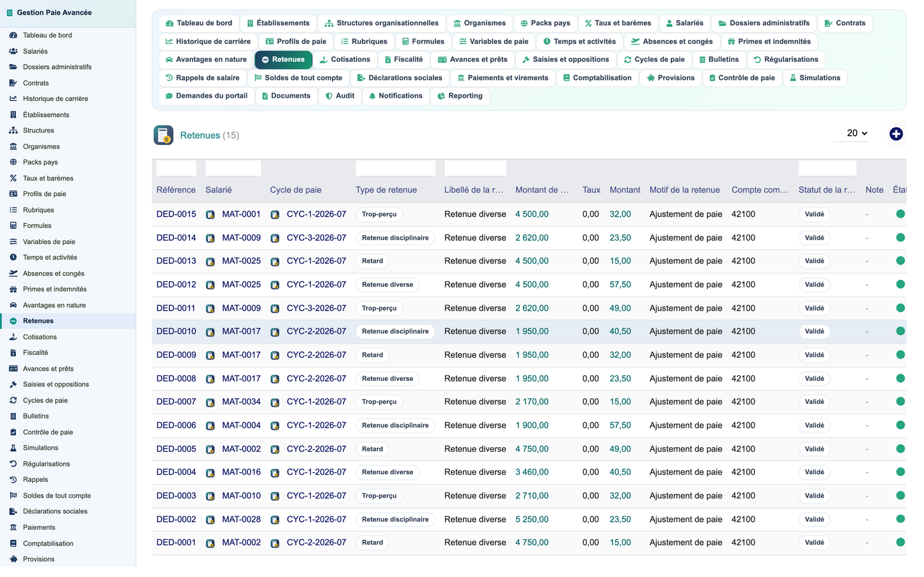This screenshot has height=577, width=924.
Task: Click the Cycles de paie refresh icon in sidebar
Action: [13, 401]
